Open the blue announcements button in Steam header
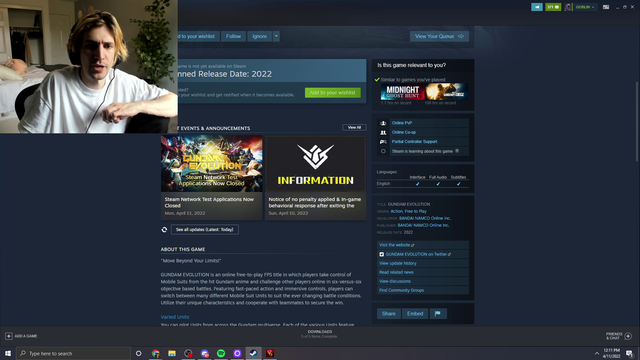 click(537, 7)
